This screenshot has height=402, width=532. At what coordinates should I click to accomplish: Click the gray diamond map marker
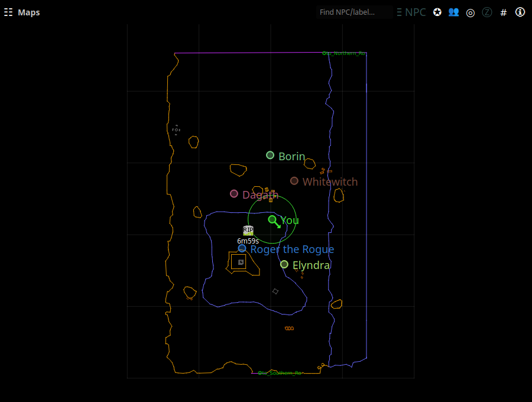click(275, 291)
